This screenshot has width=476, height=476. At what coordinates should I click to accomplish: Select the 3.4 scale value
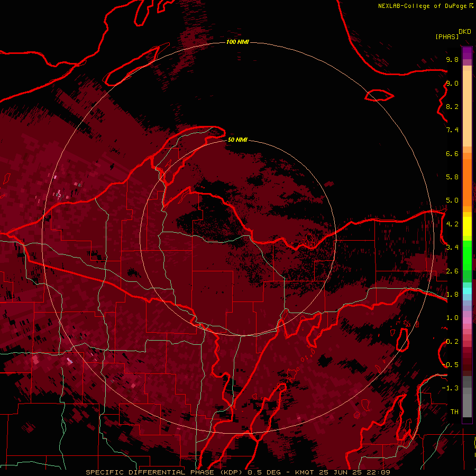point(452,247)
